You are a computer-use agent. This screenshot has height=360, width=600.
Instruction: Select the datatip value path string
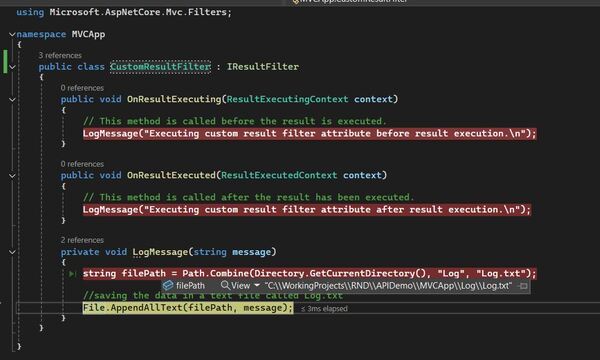click(x=388, y=286)
